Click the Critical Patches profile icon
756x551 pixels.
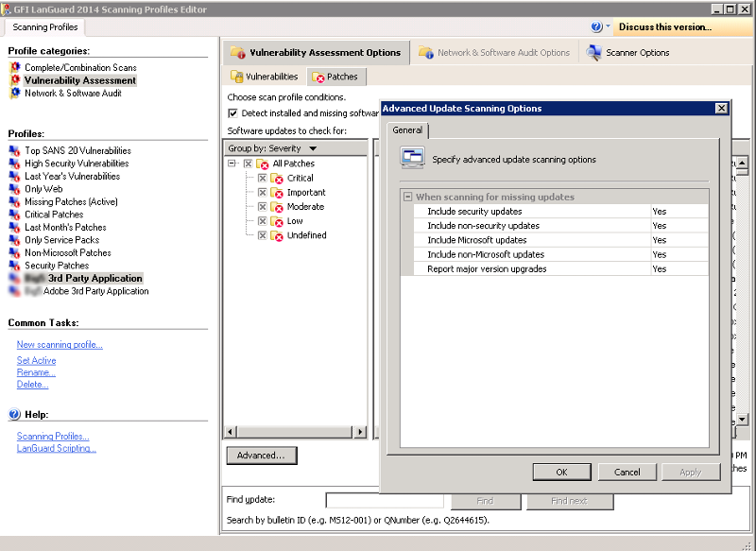coord(14,215)
